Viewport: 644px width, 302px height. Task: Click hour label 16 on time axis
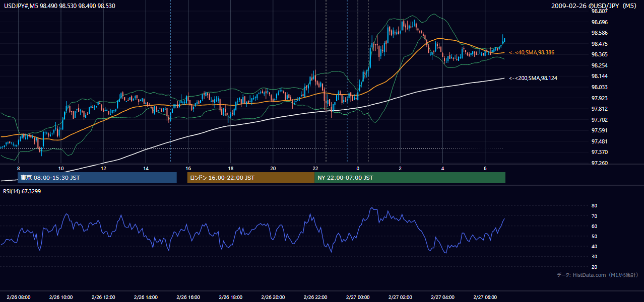point(188,168)
